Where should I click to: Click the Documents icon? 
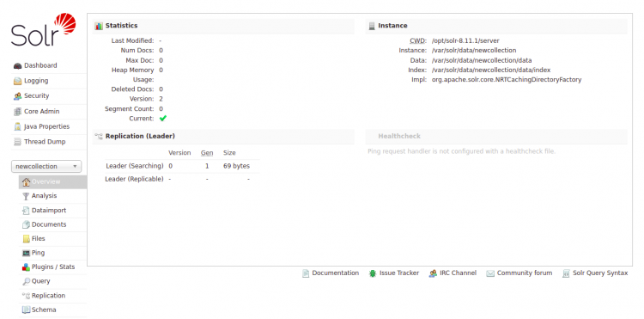pos(26,225)
